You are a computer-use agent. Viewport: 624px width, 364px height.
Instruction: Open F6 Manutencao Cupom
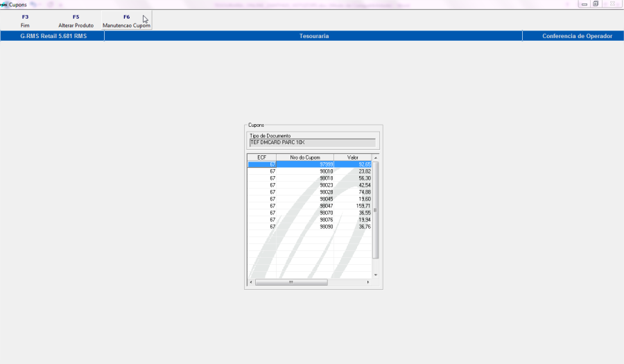coord(127,21)
